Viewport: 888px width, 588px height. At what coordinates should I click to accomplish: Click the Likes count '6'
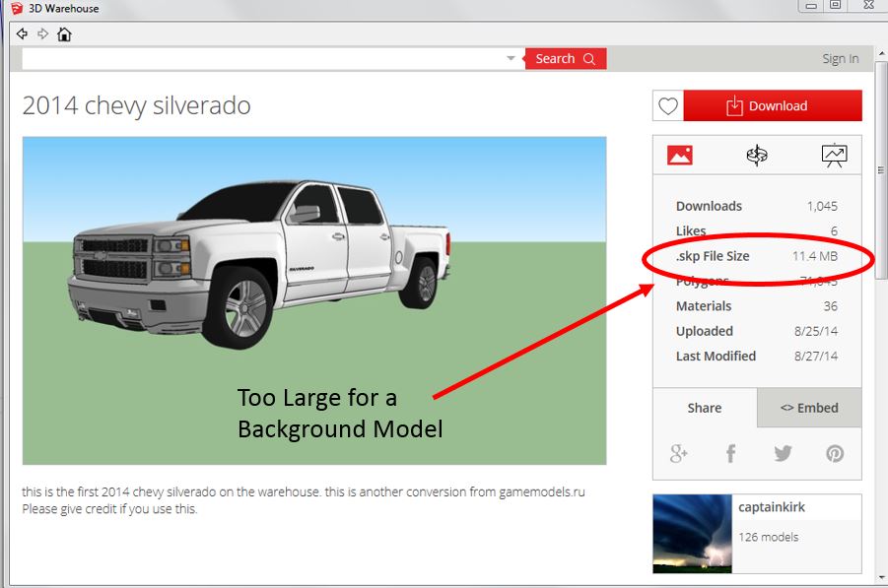point(834,230)
